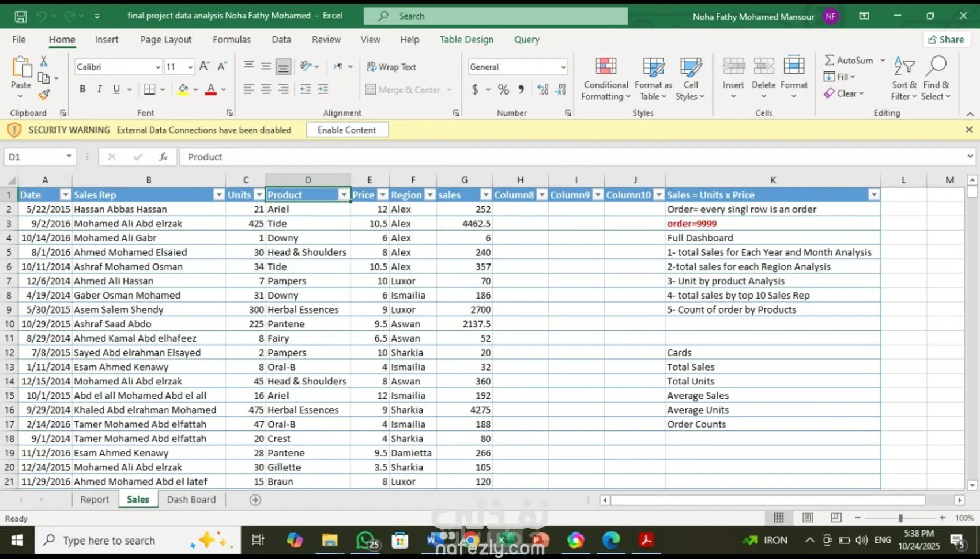
Task: Apply Comma Style number format
Action: (x=521, y=89)
